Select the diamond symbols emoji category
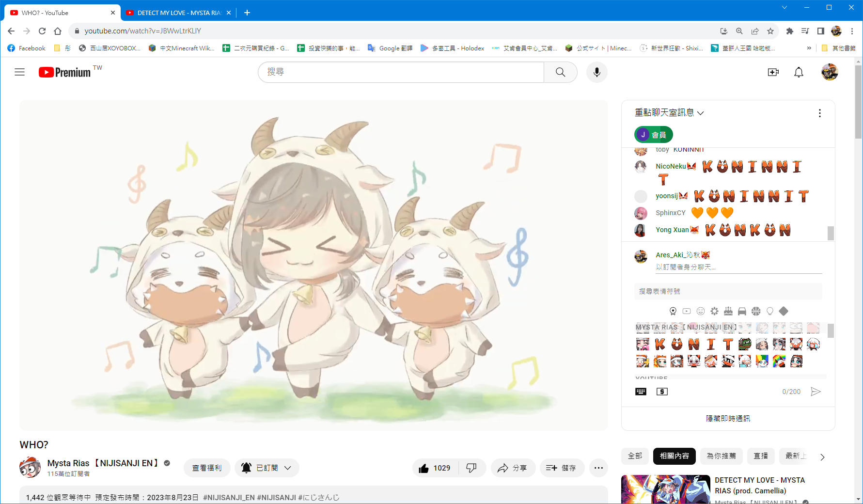The height and width of the screenshot is (504, 863). [784, 311]
